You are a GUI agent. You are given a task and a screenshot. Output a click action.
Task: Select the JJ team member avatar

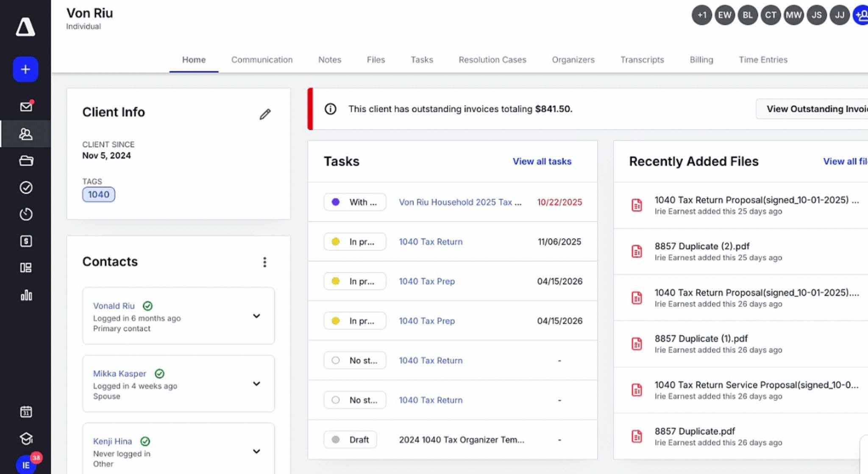click(840, 15)
